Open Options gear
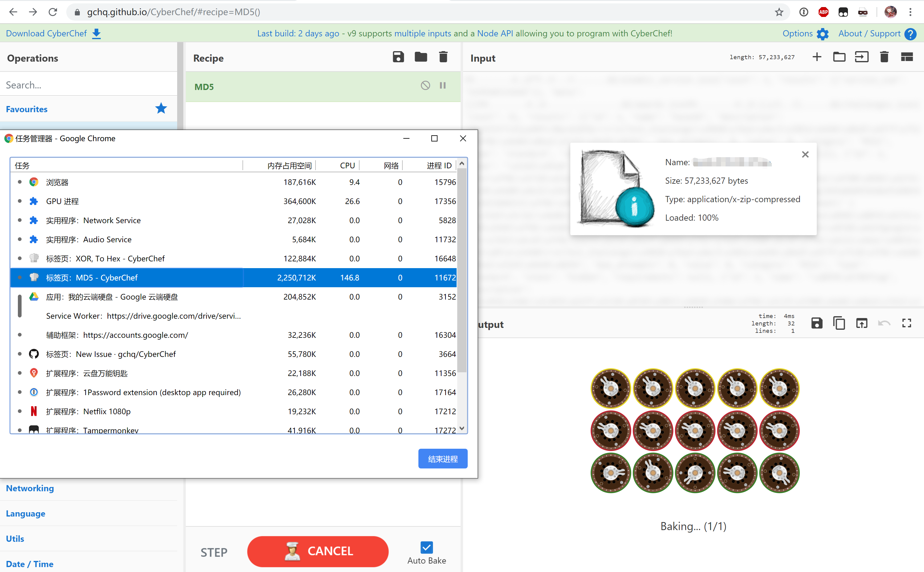This screenshot has height=572, width=924. [806, 34]
